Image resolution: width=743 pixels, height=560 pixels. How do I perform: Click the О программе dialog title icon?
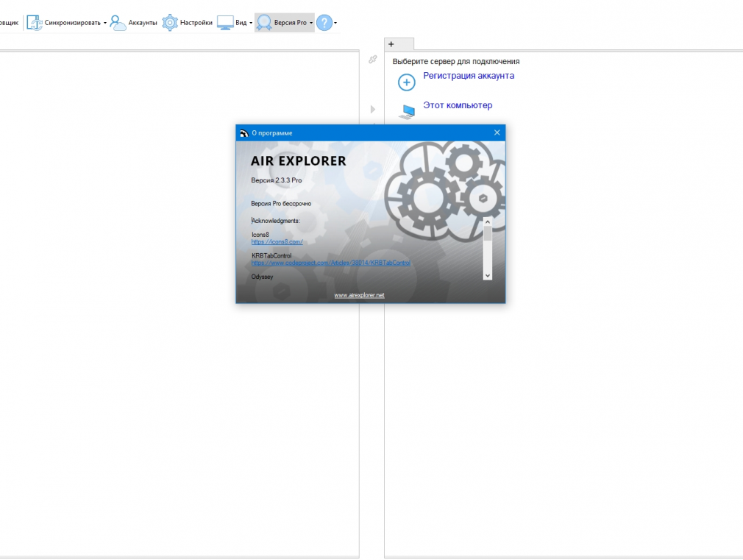(244, 133)
